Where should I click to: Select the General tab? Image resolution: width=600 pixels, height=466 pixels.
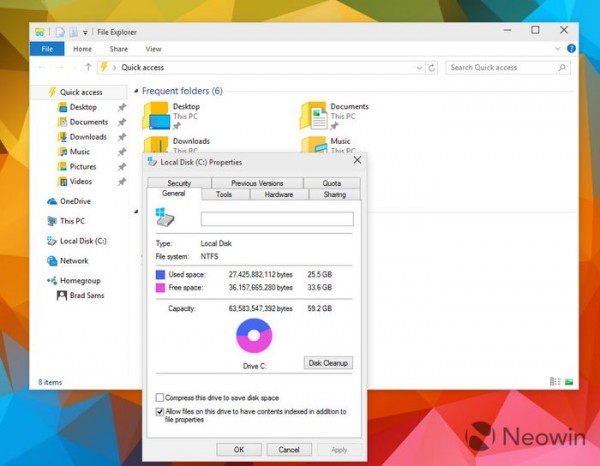tap(174, 194)
